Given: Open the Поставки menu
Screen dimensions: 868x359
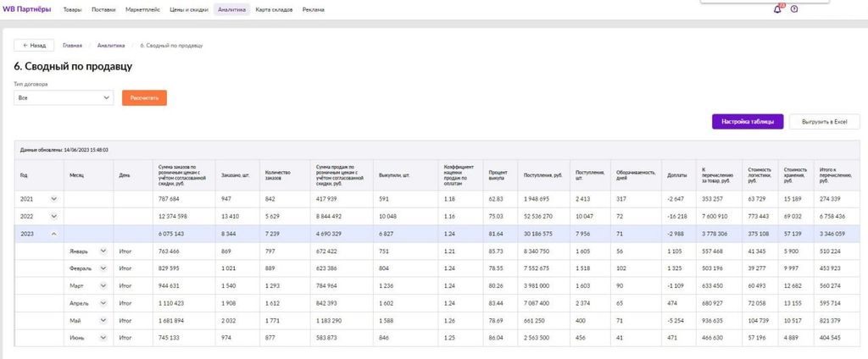Looking at the screenshot, I should [x=103, y=9].
